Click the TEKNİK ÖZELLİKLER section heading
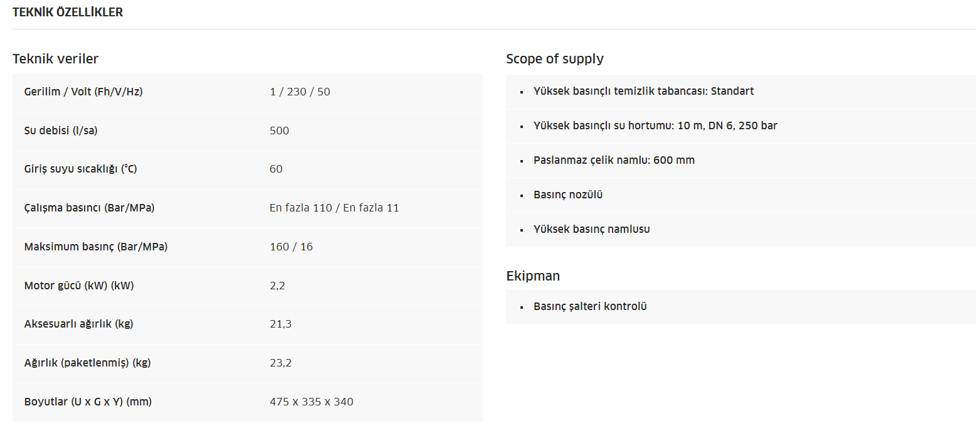 point(68,13)
